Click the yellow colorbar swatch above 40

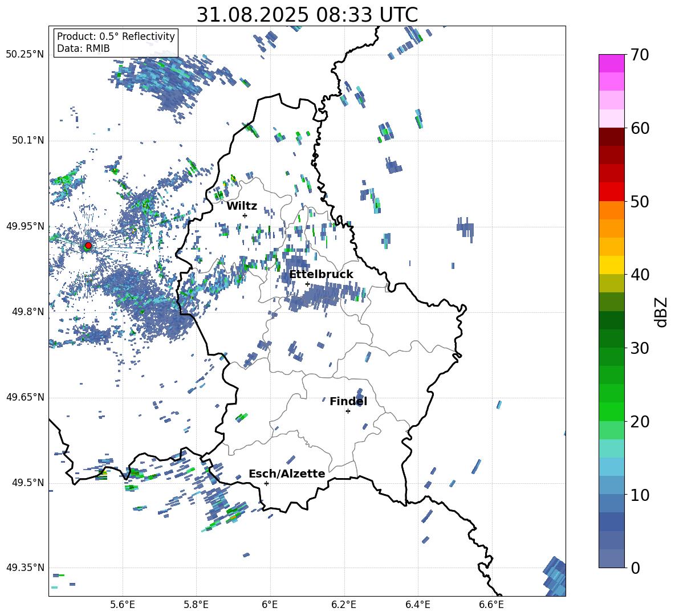click(611, 265)
